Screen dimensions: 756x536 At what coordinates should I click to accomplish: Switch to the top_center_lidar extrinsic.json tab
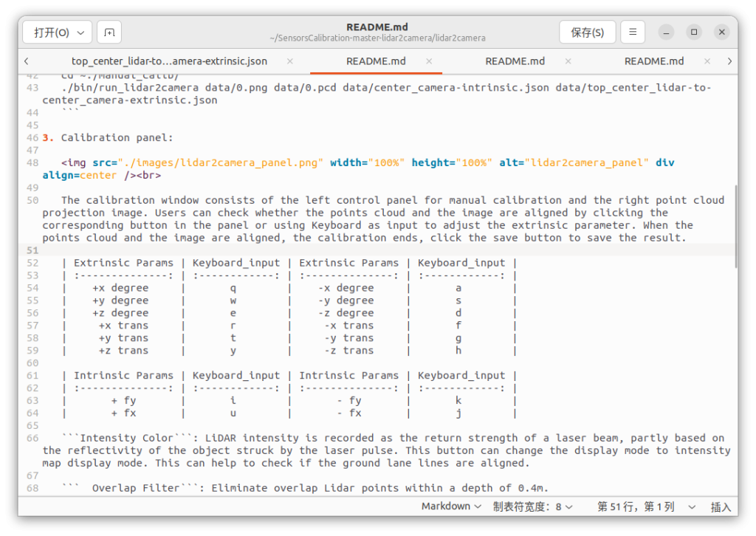[169, 61]
